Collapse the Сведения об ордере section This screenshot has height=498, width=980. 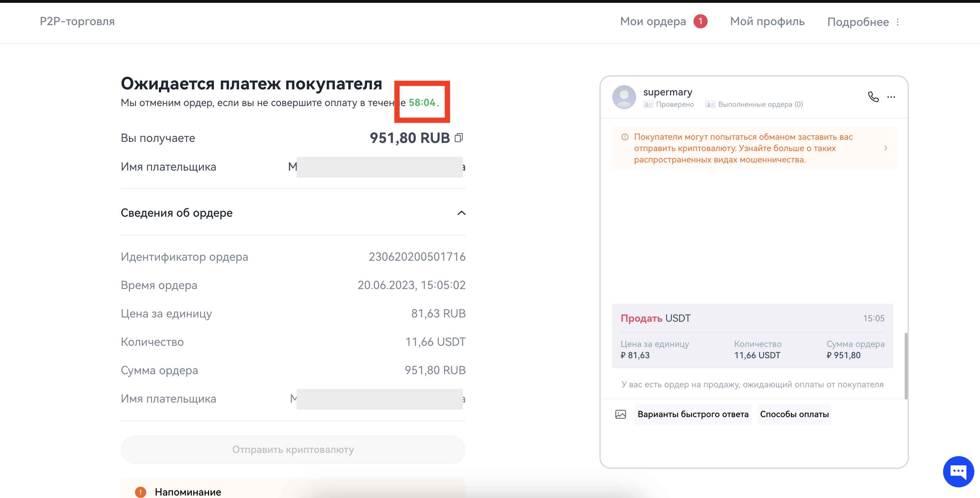coord(461,213)
